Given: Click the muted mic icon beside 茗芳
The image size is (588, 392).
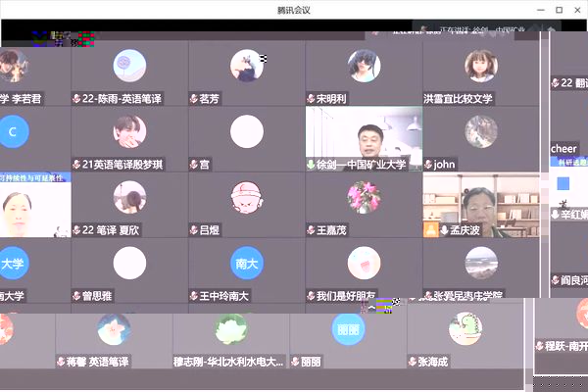Looking at the screenshot, I should [x=194, y=99].
